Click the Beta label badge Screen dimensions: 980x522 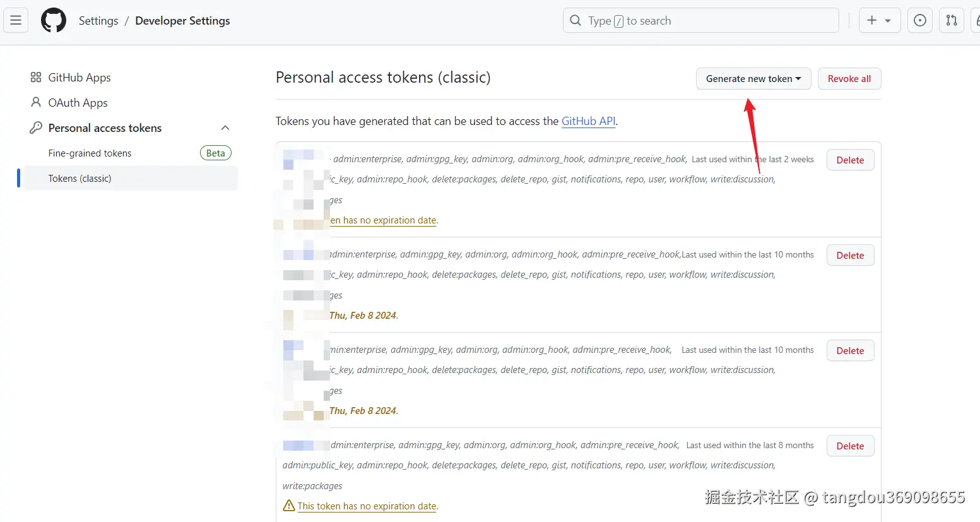pos(216,153)
